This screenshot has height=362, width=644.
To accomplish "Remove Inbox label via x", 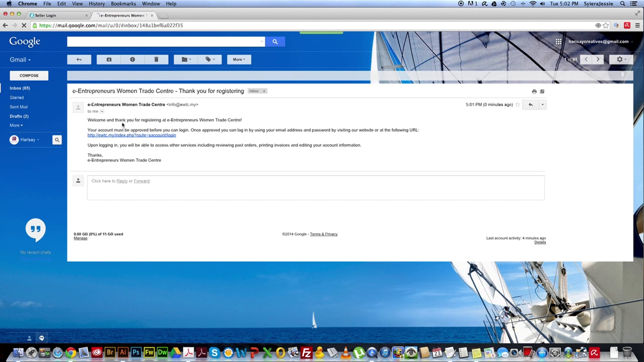I will pos(264,91).
